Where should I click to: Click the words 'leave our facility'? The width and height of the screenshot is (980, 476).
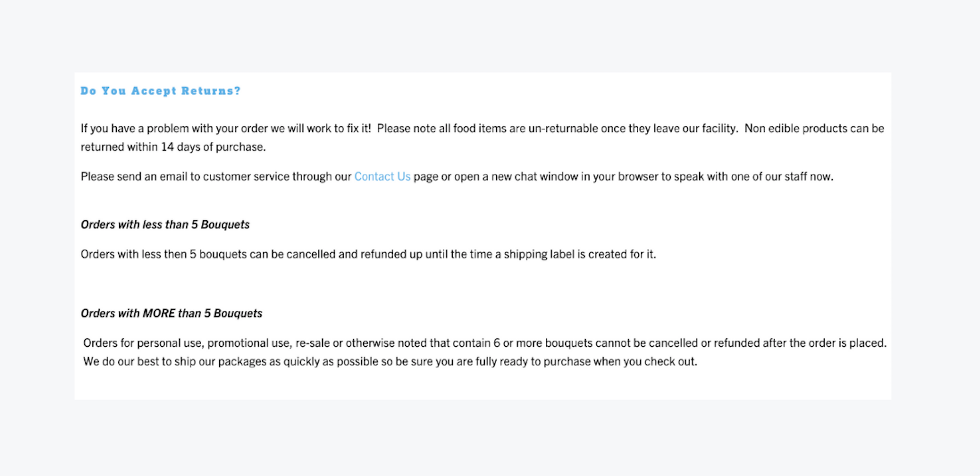(x=695, y=128)
